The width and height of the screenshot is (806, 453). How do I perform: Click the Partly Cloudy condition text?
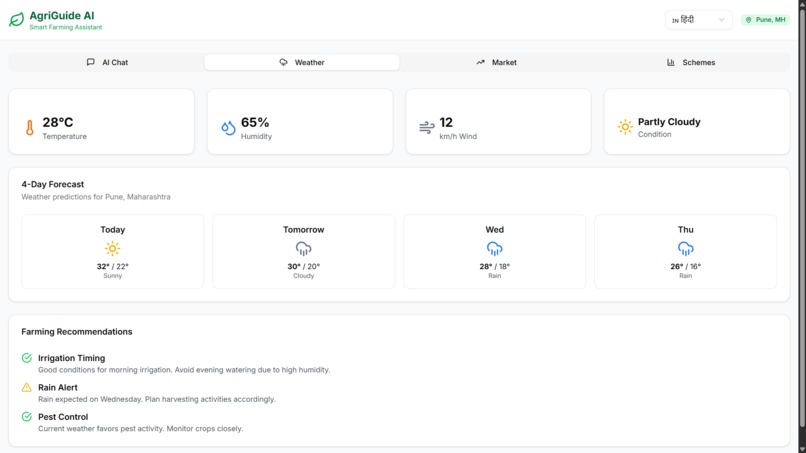point(669,122)
